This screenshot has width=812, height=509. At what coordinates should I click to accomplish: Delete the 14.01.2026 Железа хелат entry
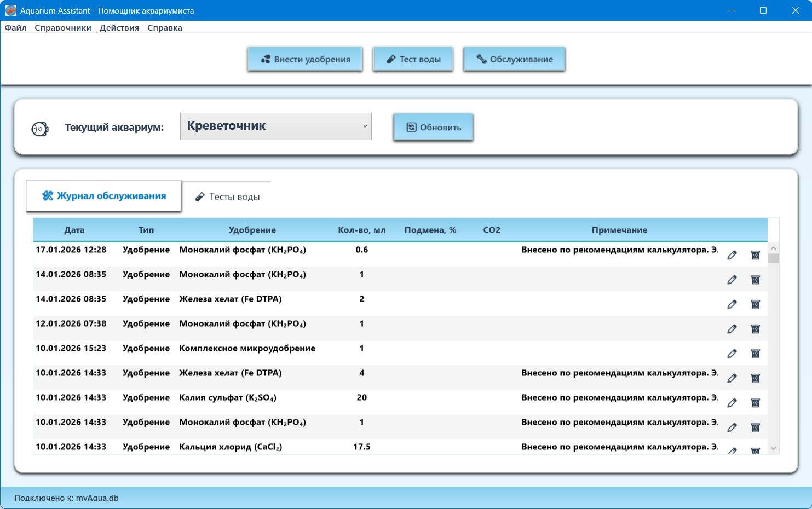pyautogui.click(x=755, y=304)
